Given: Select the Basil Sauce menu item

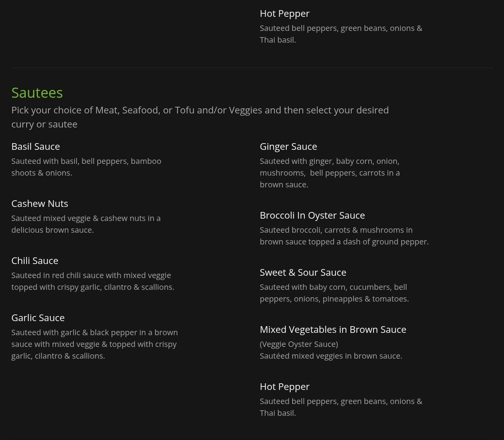Looking at the screenshot, I should tap(36, 146).
